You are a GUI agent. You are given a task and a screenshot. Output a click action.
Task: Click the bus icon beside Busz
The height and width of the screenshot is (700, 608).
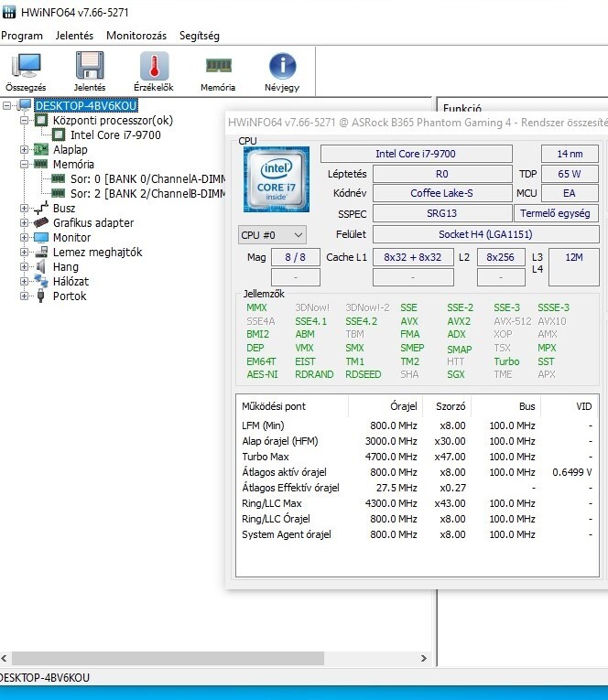41,208
